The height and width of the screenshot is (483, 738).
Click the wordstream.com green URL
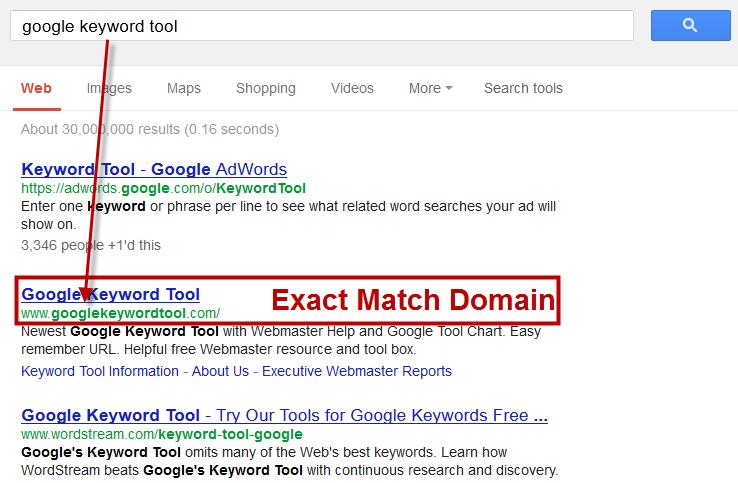click(160, 435)
